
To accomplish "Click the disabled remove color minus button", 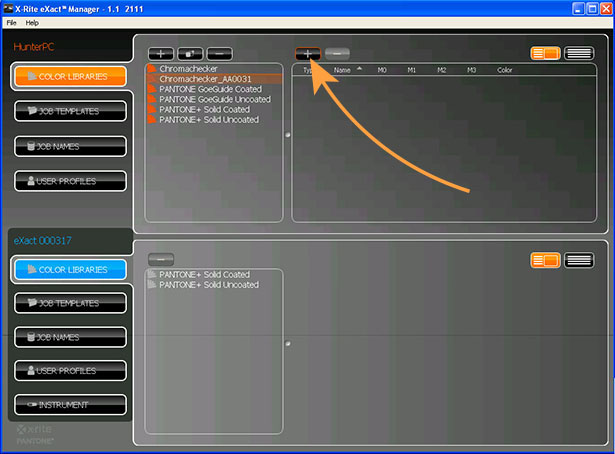I will [337, 53].
